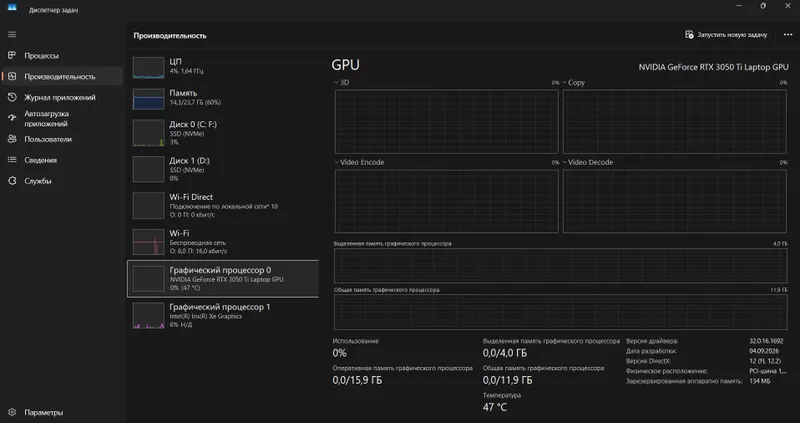Click Запустить новую задачу button

726,35
